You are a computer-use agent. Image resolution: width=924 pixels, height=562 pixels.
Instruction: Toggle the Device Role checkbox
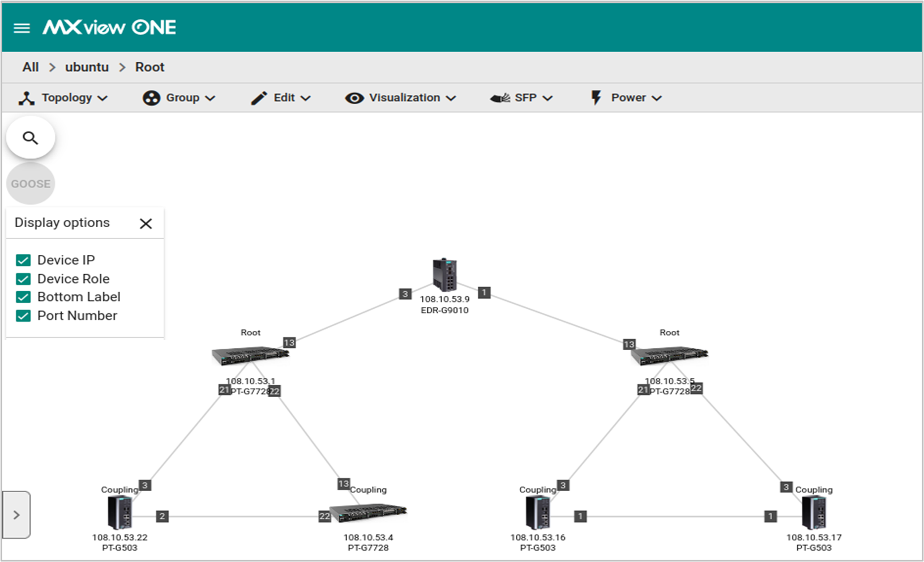point(23,279)
